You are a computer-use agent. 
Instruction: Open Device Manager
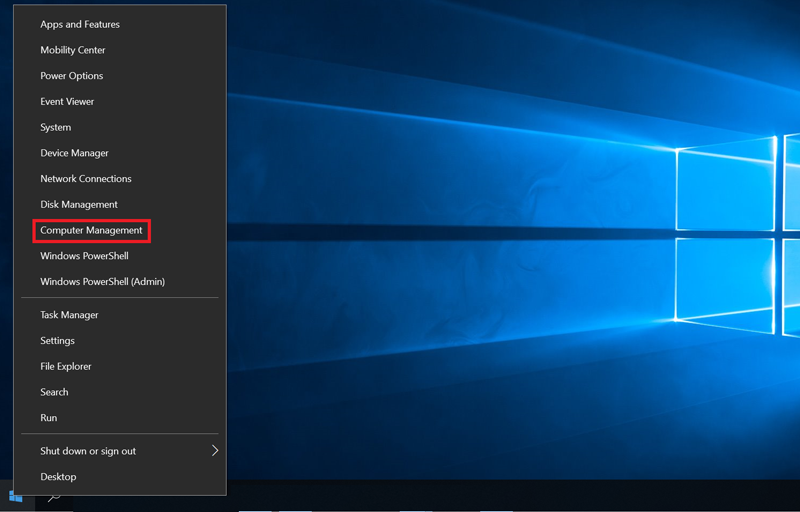point(120,153)
